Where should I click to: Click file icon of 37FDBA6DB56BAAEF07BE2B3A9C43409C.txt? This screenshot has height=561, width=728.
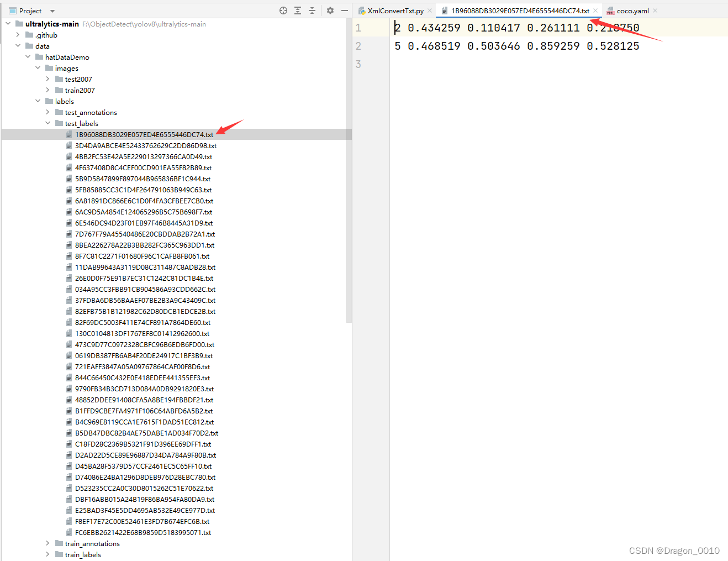69,300
